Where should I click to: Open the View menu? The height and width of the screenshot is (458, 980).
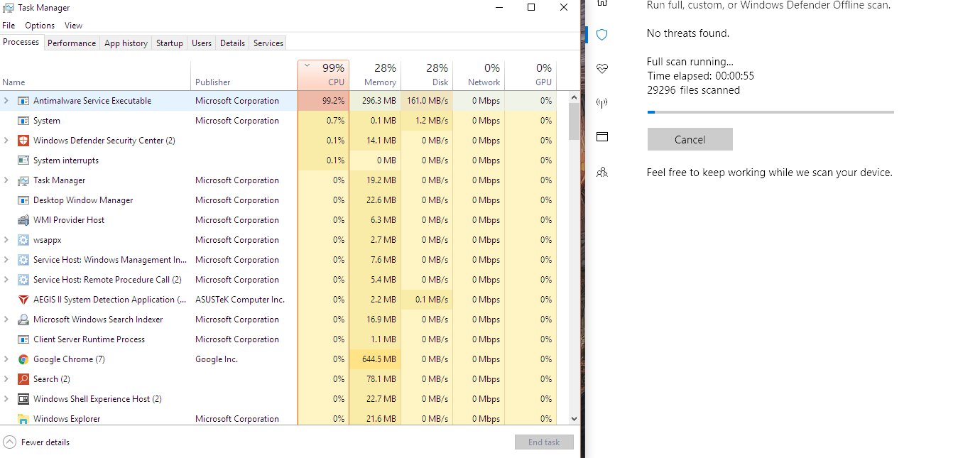(x=74, y=26)
